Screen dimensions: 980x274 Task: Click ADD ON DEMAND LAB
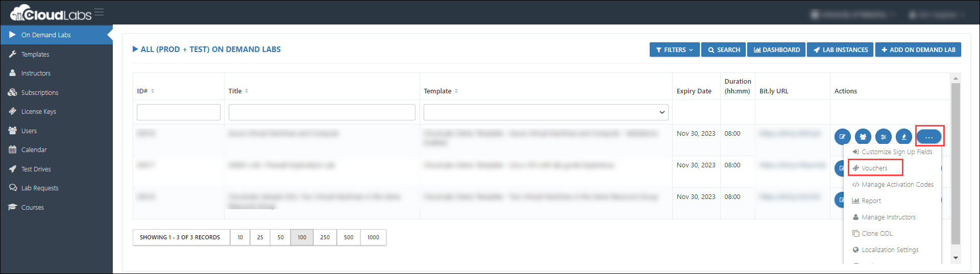coord(918,49)
